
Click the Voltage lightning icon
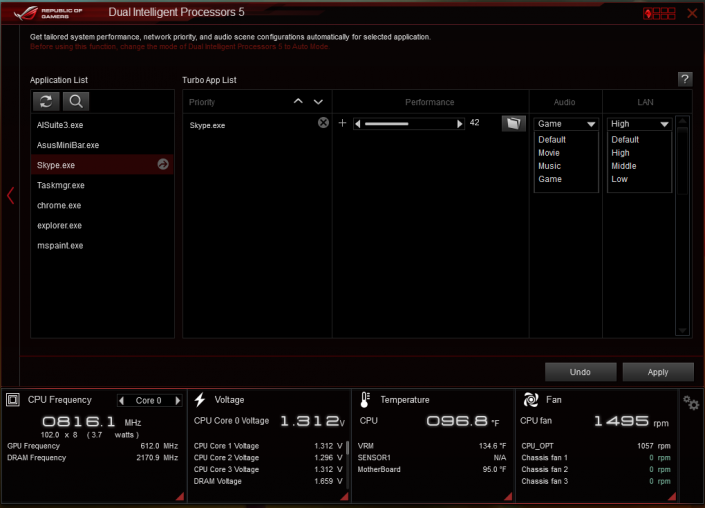(x=200, y=399)
